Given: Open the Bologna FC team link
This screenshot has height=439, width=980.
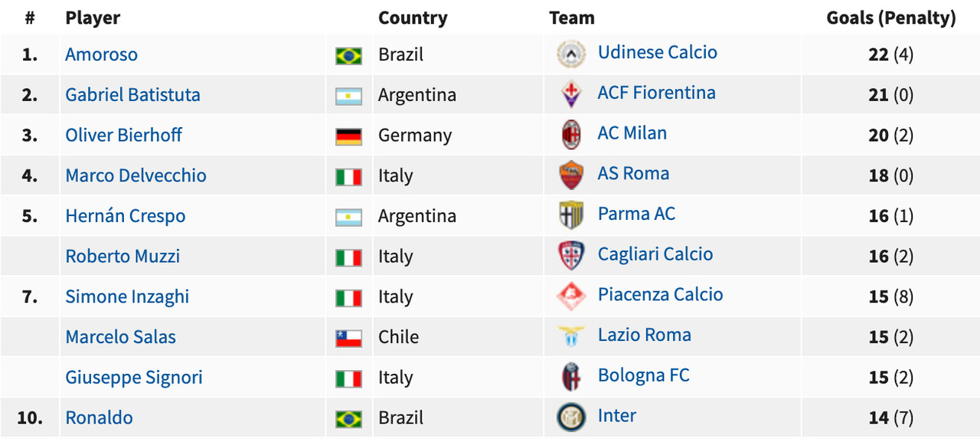Looking at the screenshot, I should [x=643, y=375].
